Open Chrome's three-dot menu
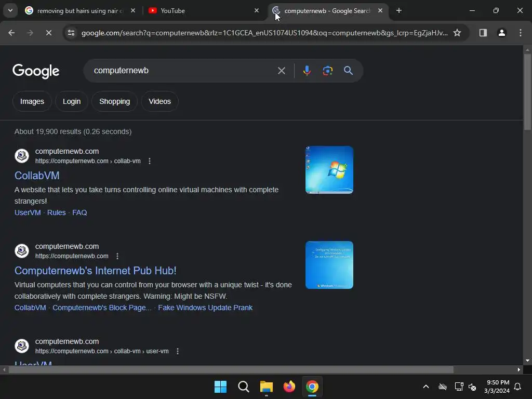 [x=521, y=33]
